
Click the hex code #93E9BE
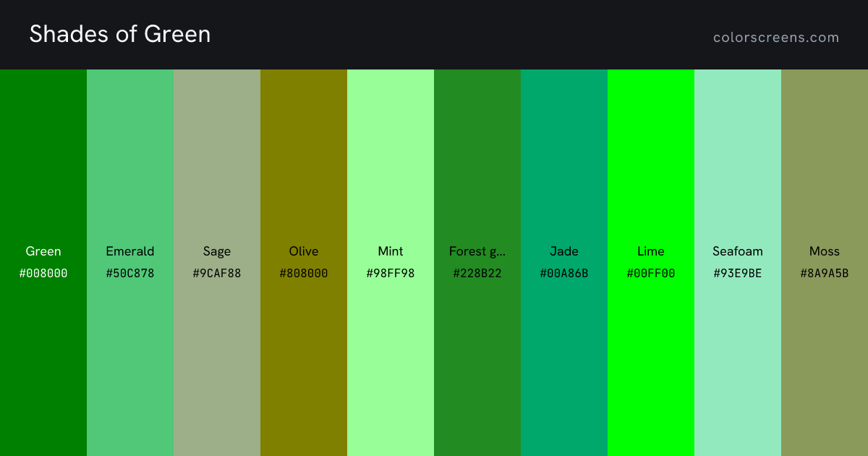(738, 274)
